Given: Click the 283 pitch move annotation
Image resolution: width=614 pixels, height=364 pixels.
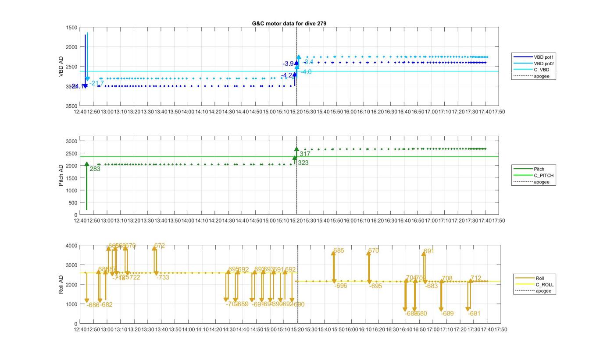Looking at the screenshot, I should pos(95,169).
